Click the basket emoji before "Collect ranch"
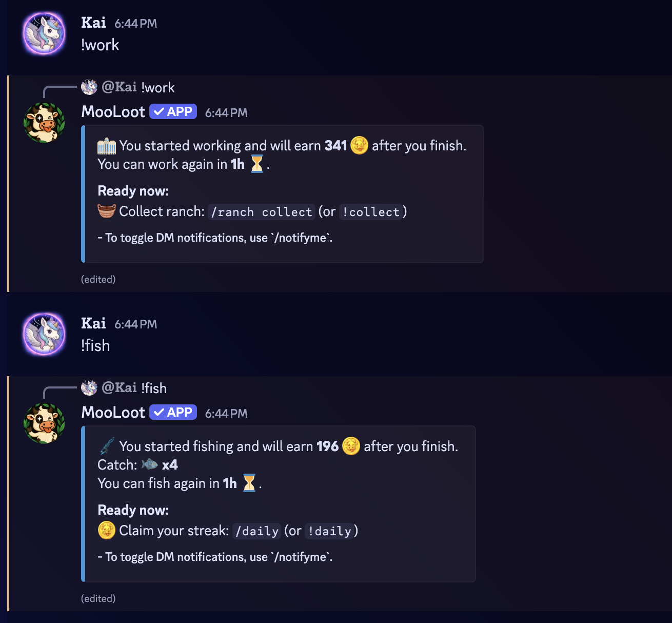 (107, 211)
